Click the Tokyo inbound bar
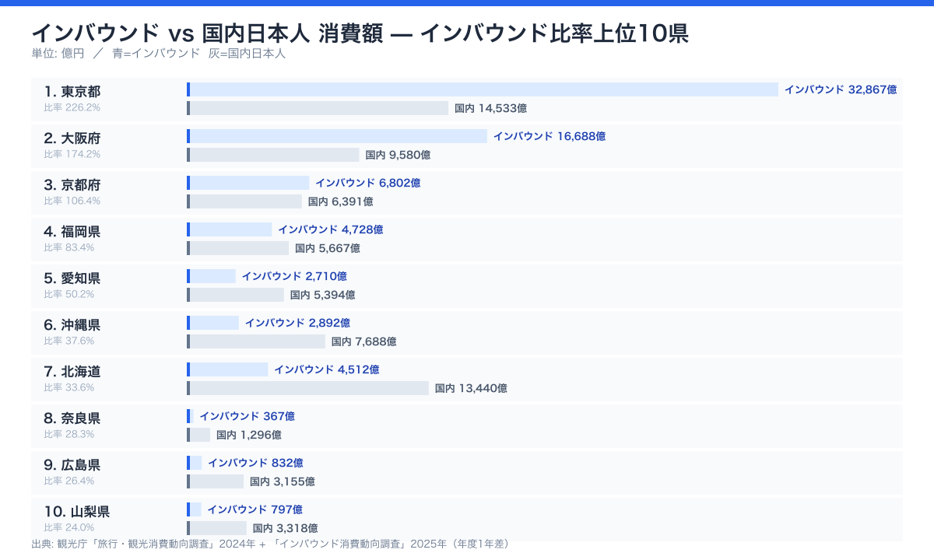934x560 pixels. pos(483,89)
